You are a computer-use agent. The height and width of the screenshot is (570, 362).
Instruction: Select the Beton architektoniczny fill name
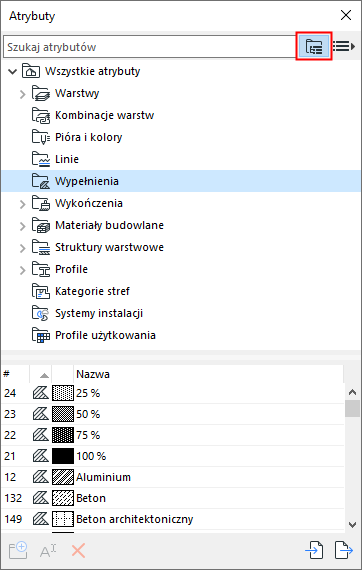point(134,519)
